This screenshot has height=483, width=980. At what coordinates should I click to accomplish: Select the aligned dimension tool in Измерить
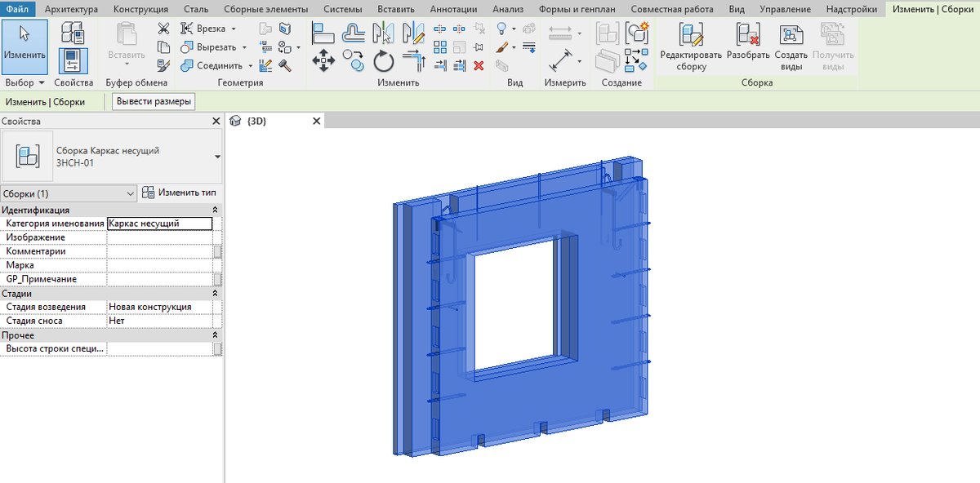[x=560, y=61]
